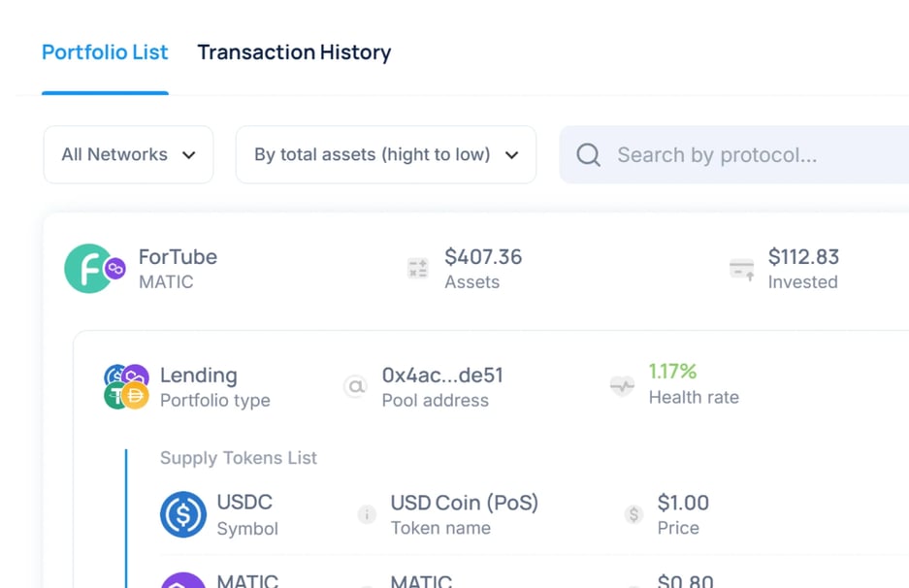Click the info icon beside Token name
This screenshot has height=588, width=909.
[x=366, y=514]
